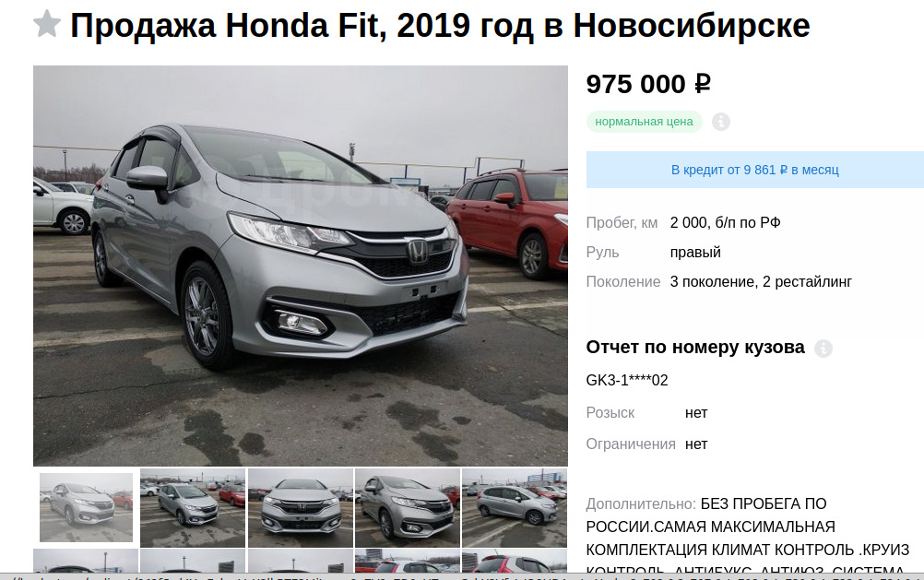Select the 975 000 ₽ price text
Screen dimensions: 924x580
(x=648, y=84)
